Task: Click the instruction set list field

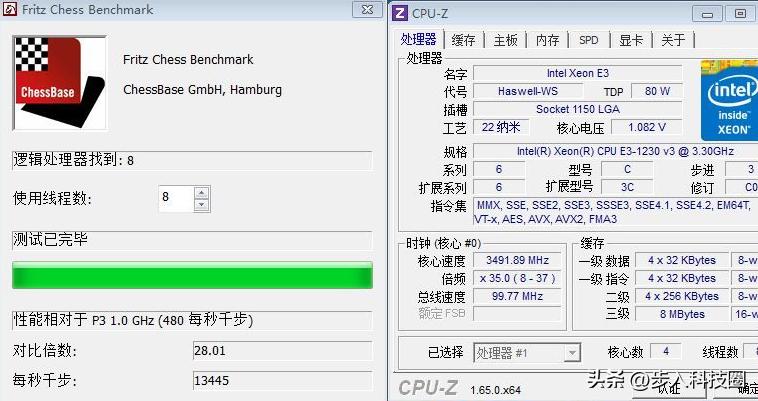Action: 615,212
